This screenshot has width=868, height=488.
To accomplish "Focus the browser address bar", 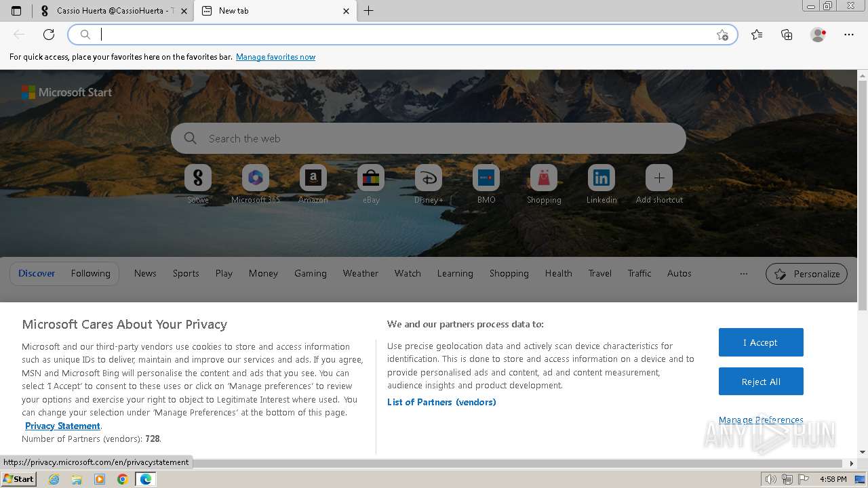I will [x=403, y=35].
